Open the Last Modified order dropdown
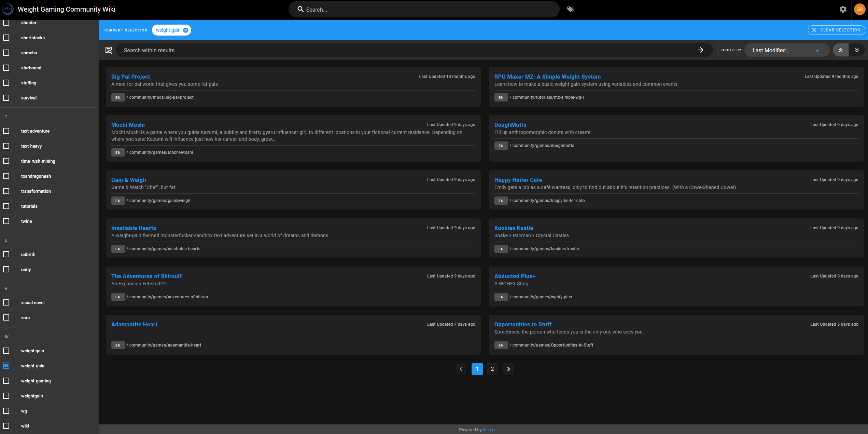The height and width of the screenshot is (434, 868). coord(785,50)
